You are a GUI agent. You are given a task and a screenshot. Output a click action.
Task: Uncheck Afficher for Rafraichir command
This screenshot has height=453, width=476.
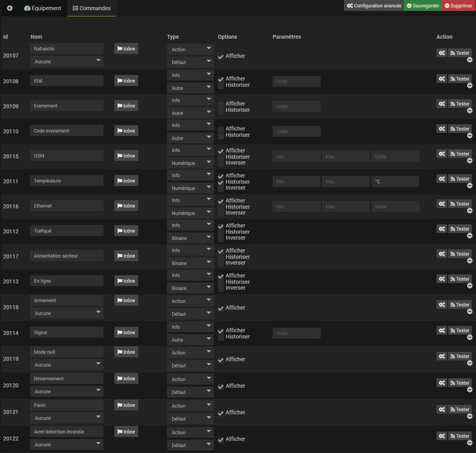pyautogui.click(x=221, y=56)
